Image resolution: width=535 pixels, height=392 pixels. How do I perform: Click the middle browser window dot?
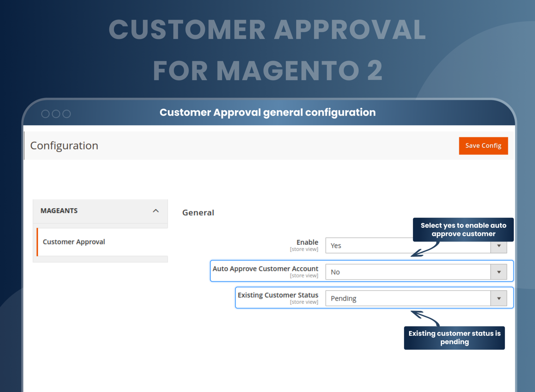click(x=56, y=114)
